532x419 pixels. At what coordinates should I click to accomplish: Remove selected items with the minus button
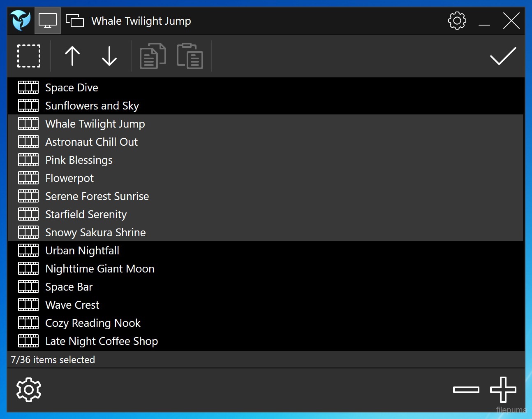[466, 389]
